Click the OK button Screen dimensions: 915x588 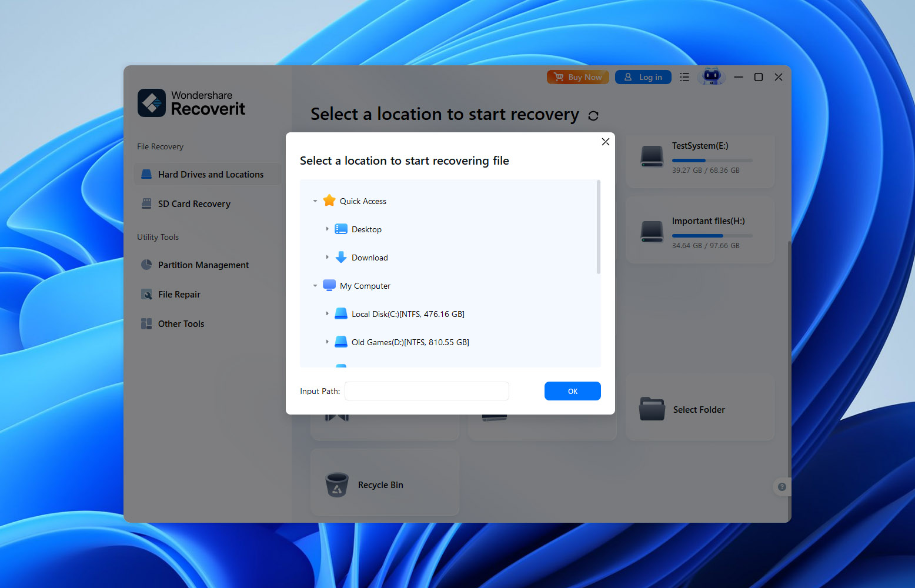click(x=573, y=391)
